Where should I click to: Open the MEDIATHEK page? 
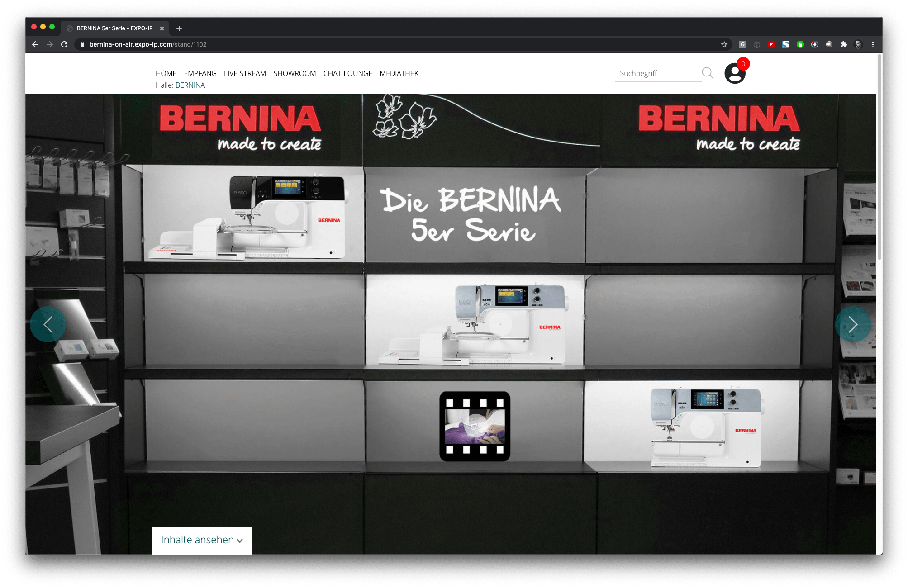pos(399,73)
